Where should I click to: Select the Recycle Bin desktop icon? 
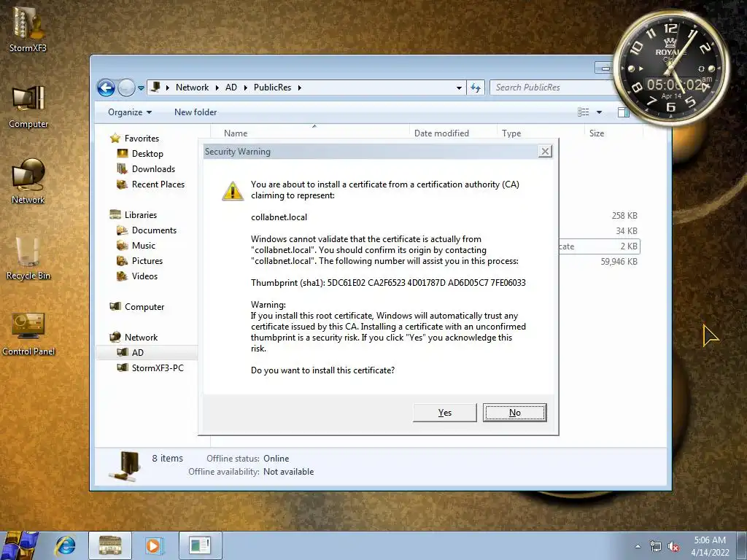[28, 258]
